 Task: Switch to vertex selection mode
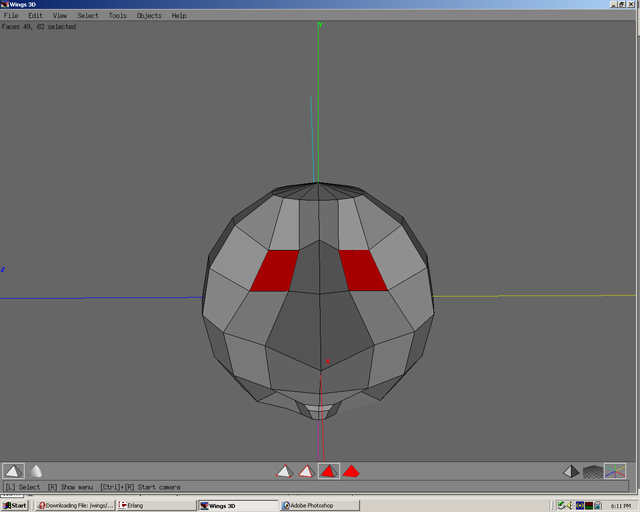pyautogui.click(x=285, y=471)
